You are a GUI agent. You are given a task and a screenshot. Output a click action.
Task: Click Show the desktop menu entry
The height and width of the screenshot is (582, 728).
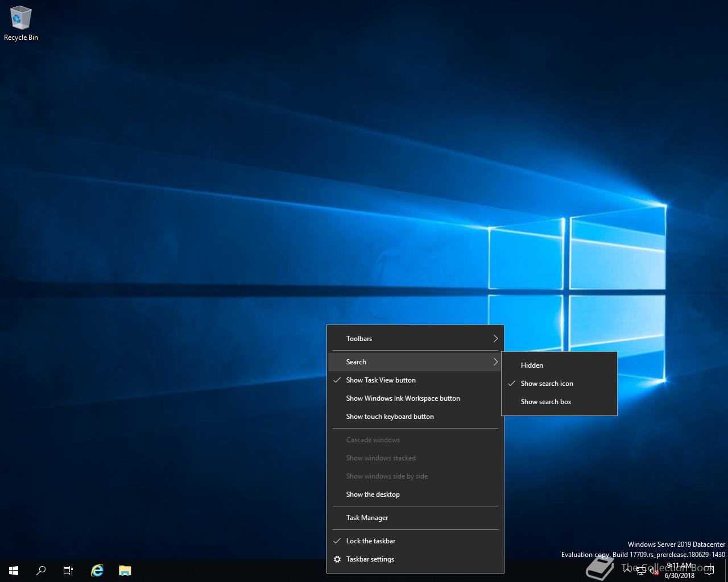pyautogui.click(x=416, y=494)
